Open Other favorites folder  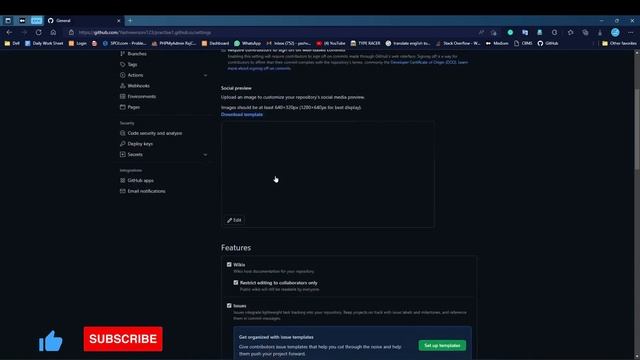tap(619, 43)
